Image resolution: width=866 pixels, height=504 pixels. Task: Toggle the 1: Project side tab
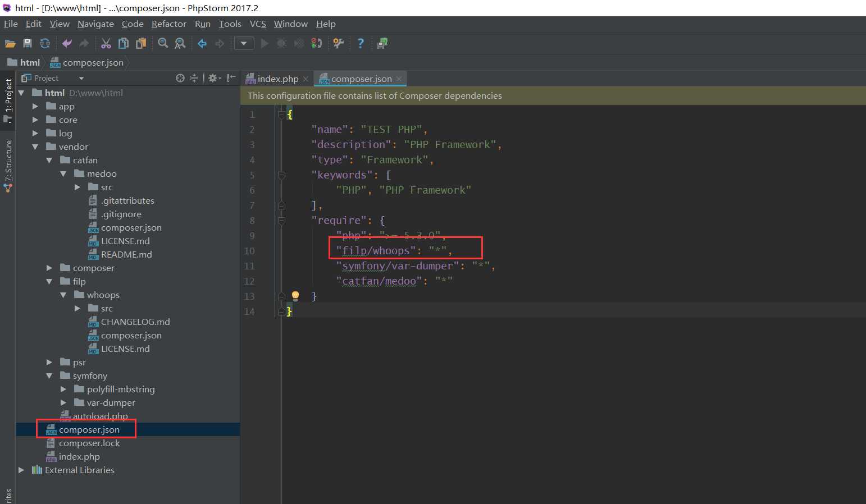pos(8,100)
